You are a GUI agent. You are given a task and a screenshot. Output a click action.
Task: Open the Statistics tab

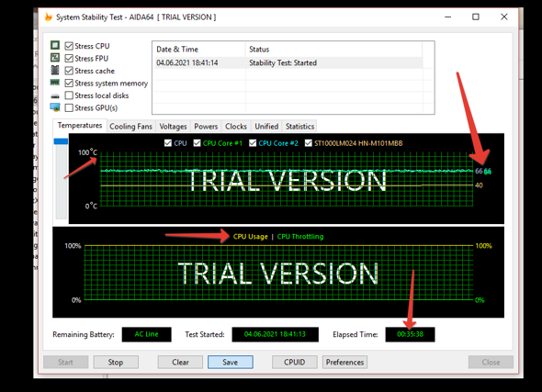tap(299, 127)
